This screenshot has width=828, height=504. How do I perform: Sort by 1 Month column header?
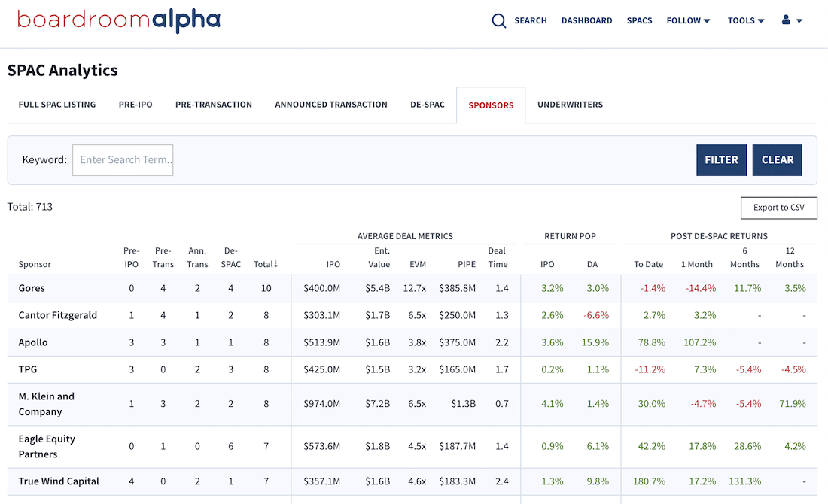point(696,264)
